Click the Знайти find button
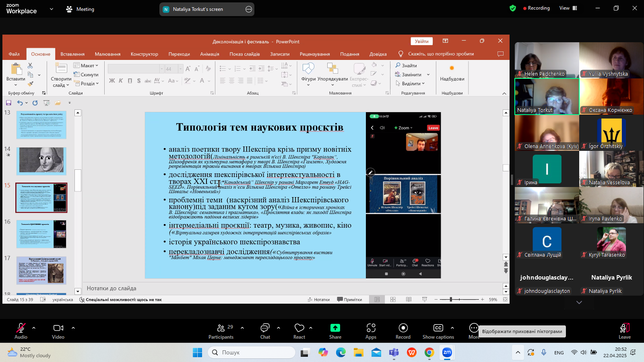The image size is (644, 362). (x=406, y=66)
